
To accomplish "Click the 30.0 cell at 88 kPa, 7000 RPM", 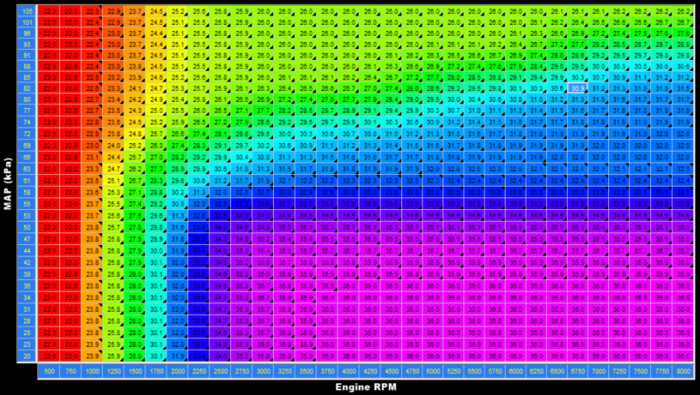I will click(600, 66).
